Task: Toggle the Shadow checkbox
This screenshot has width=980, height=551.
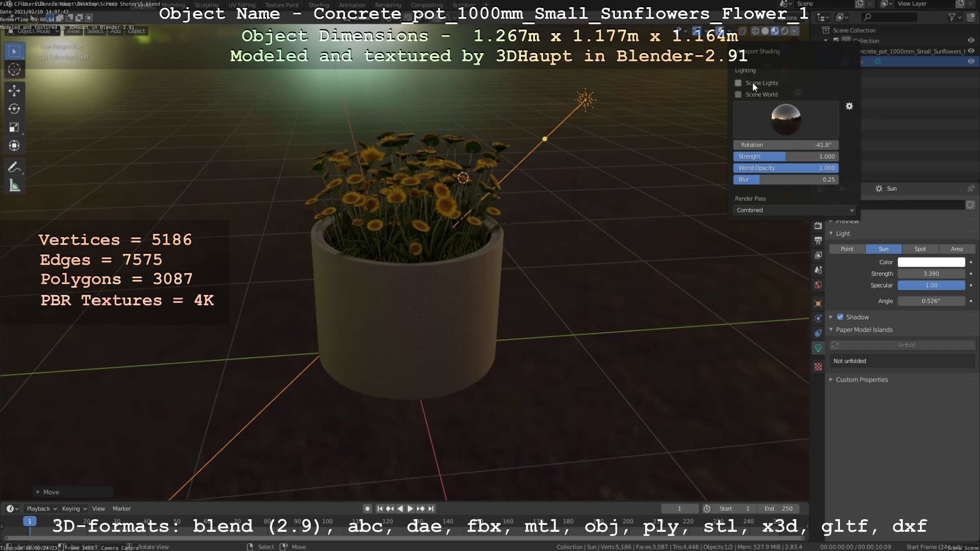Action: point(840,317)
